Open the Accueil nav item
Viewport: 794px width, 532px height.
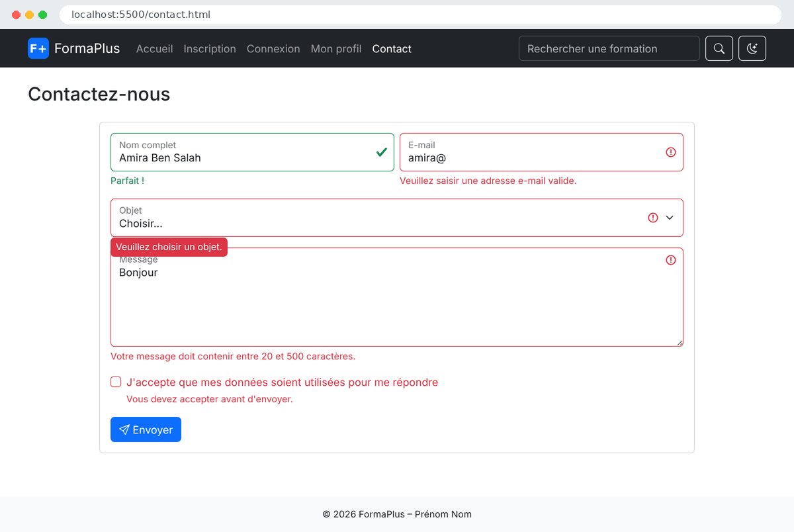(x=154, y=48)
